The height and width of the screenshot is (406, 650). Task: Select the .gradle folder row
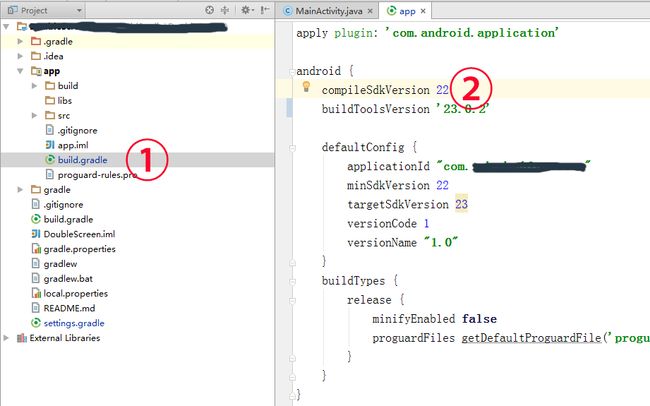(137, 41)
